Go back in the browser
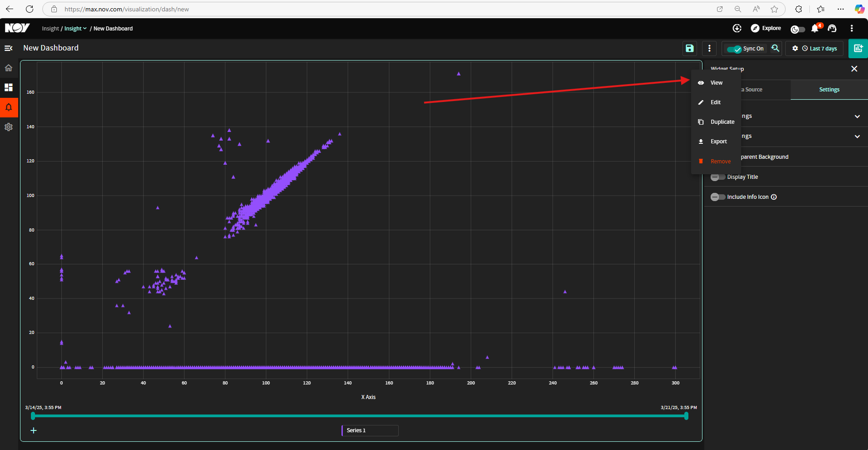 pos(10,9)
